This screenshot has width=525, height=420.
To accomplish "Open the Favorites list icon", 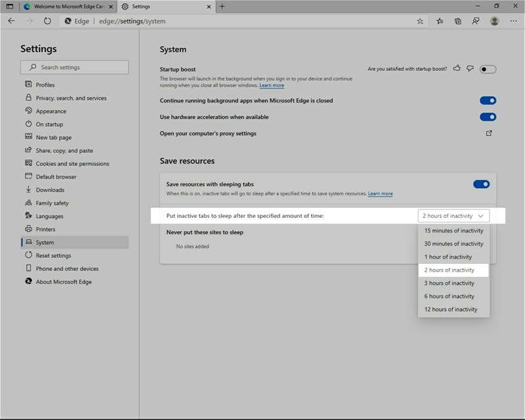I will point(440,21).
